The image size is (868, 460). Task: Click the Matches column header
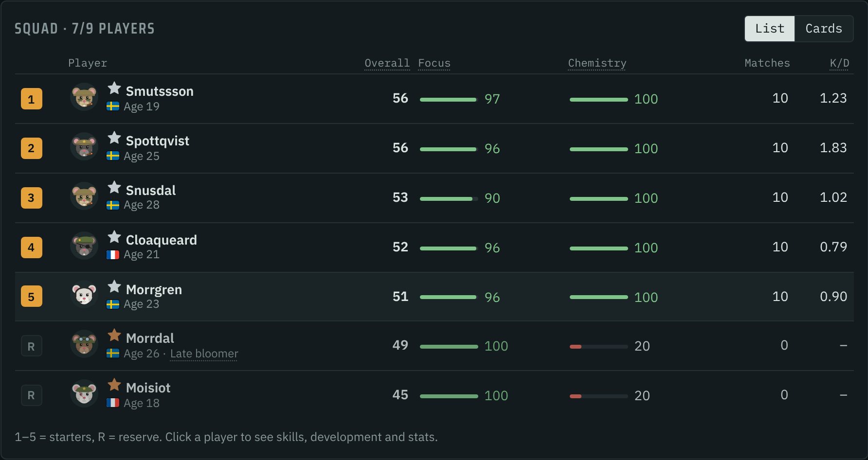[767, 63]
